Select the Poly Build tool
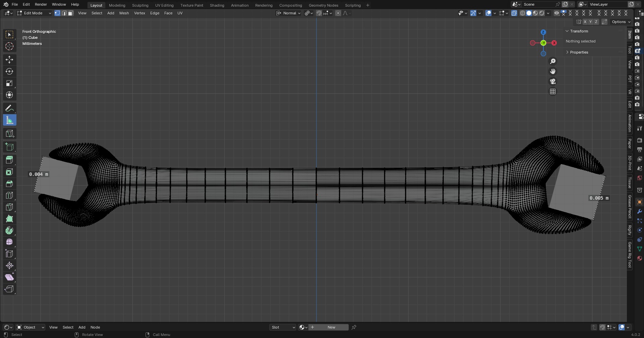This screenshot has width=644, height=338. [9, 219]
